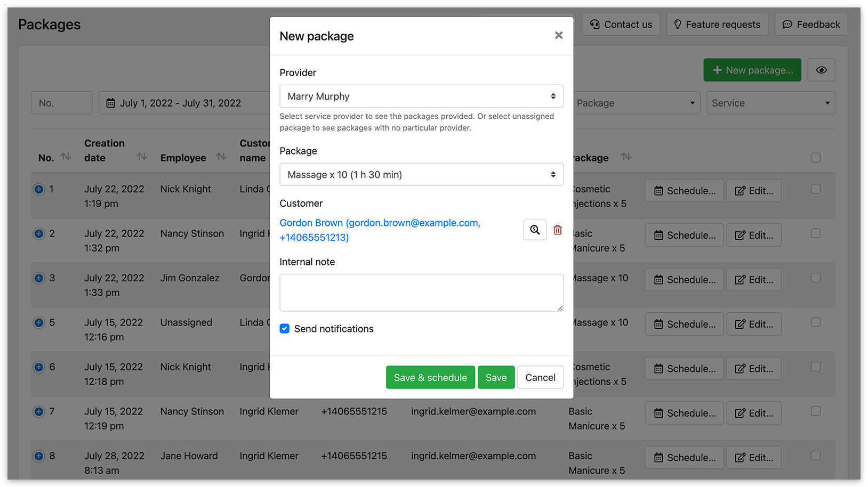The width and height of the screenshot is (868, 487).
Task: Select checkbox for package row 3
Action: [816, 278]
